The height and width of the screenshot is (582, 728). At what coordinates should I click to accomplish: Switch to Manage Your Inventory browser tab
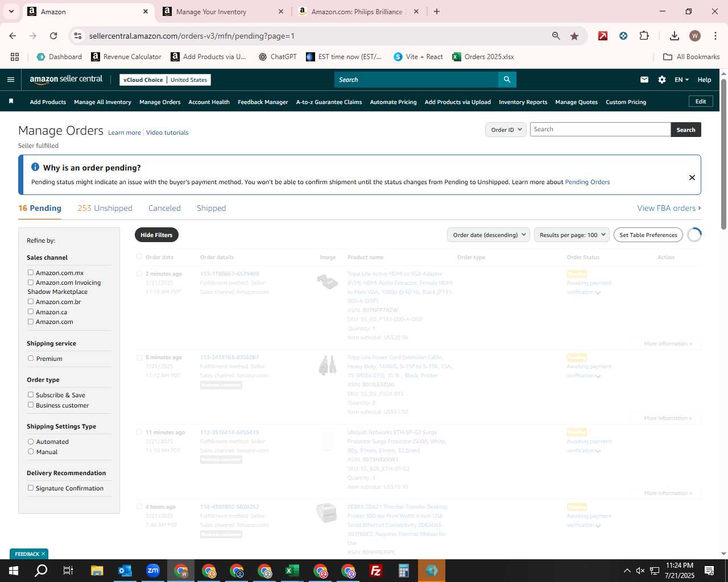[224, 11]
